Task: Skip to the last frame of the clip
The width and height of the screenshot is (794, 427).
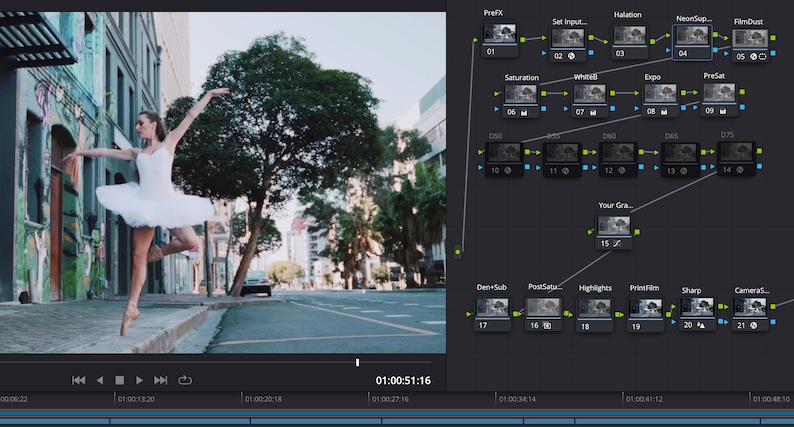Action: 160,380
